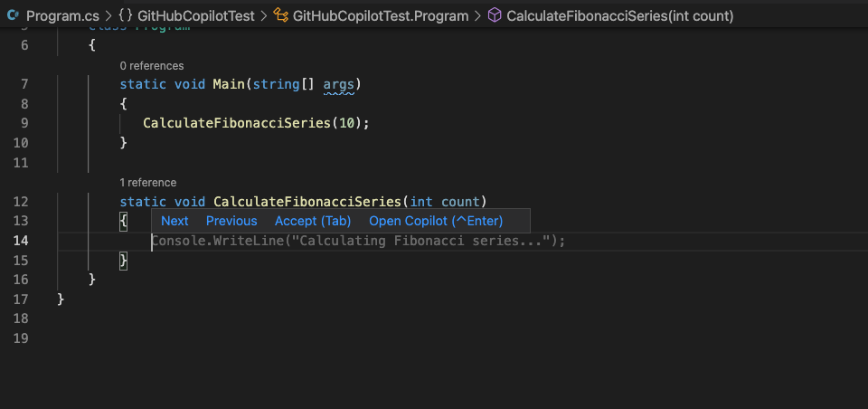Click line number 14 in gutter
This screenshot has width=868, height=409.
click(x=21, y=241)
